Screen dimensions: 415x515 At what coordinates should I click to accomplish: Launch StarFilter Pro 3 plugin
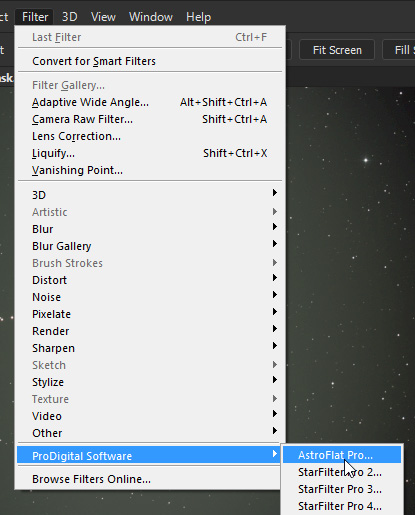pos(342,489)
